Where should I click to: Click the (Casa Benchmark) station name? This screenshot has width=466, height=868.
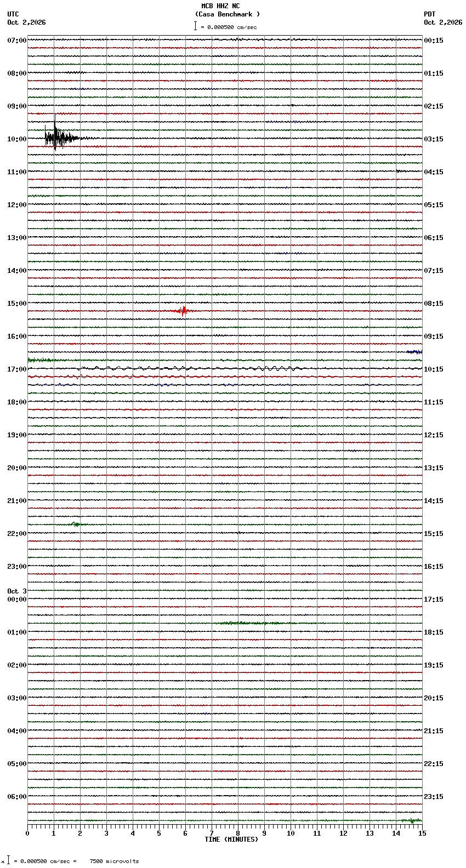coord(228,14)
